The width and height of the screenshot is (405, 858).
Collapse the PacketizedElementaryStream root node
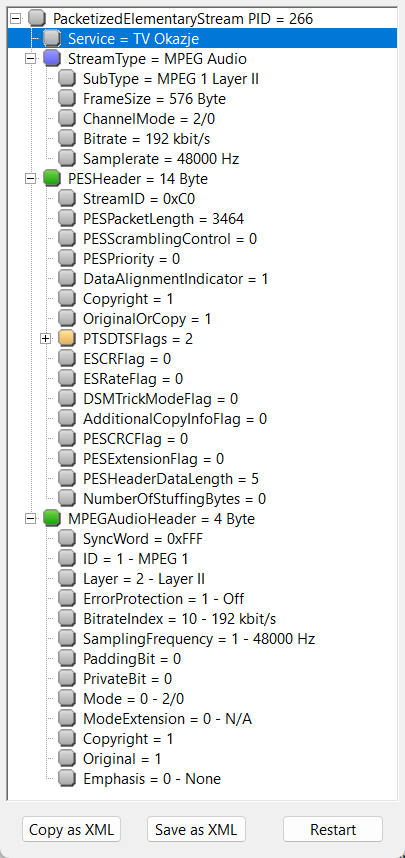coord(15,19)
